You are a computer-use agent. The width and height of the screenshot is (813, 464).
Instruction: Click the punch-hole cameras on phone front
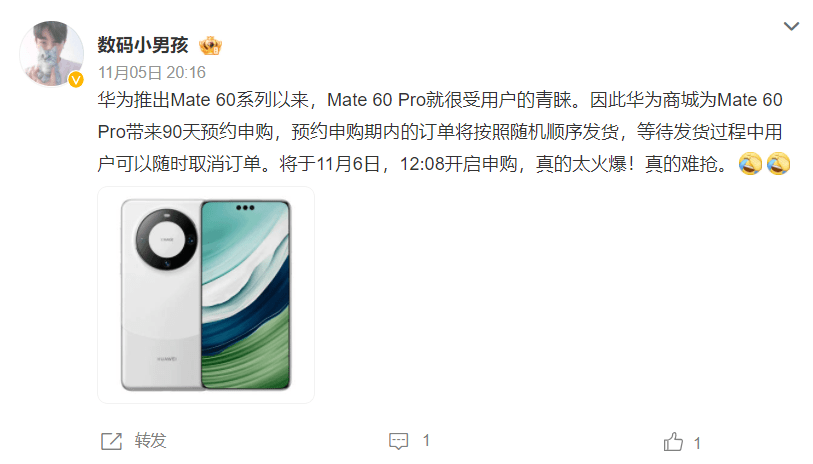pyautogui.click(x=245, y=208)
